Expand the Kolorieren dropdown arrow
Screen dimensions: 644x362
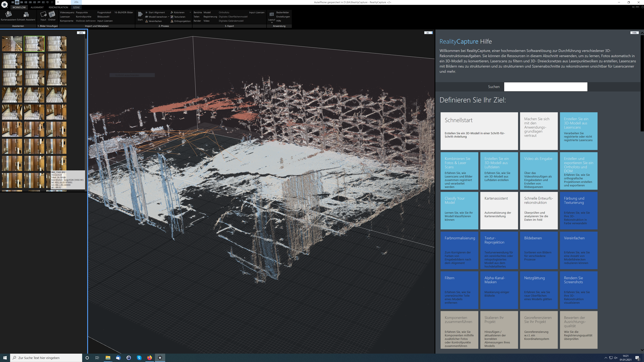point(190,13)
